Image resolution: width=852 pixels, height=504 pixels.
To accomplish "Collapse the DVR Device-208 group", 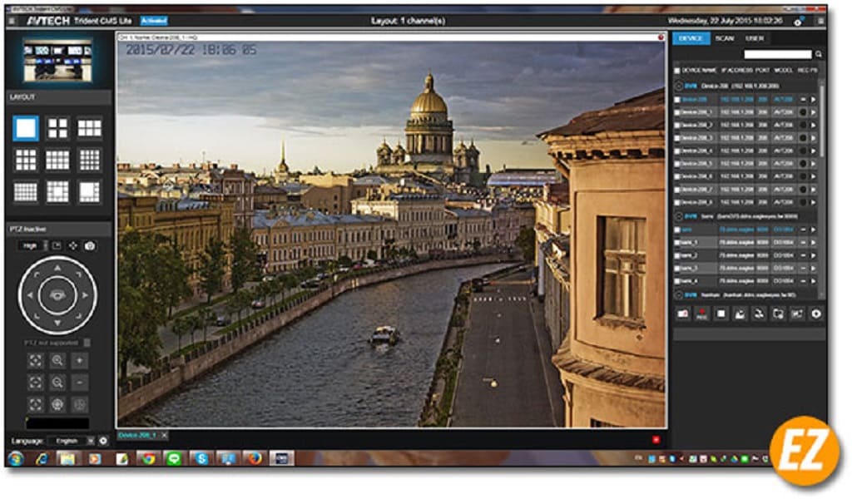I will [x=679, y=86].
